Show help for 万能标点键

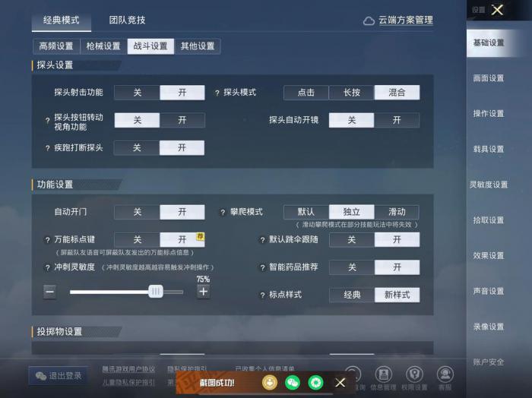point(47,240)
